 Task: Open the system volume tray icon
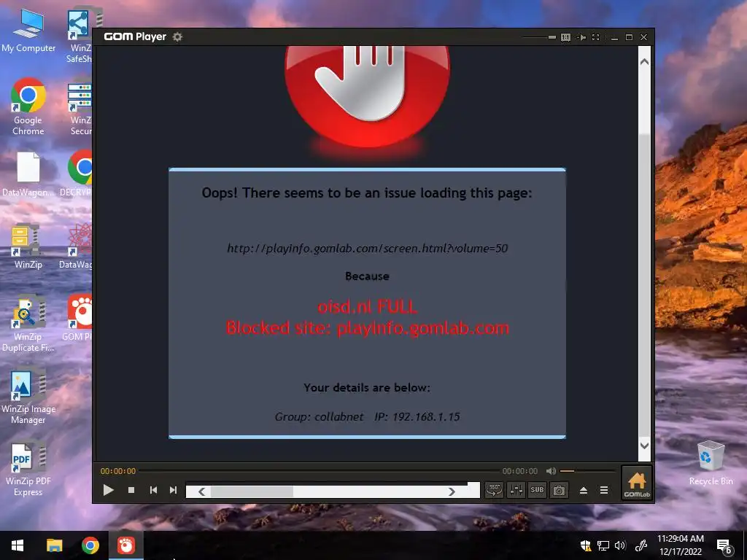click(620, 545)
